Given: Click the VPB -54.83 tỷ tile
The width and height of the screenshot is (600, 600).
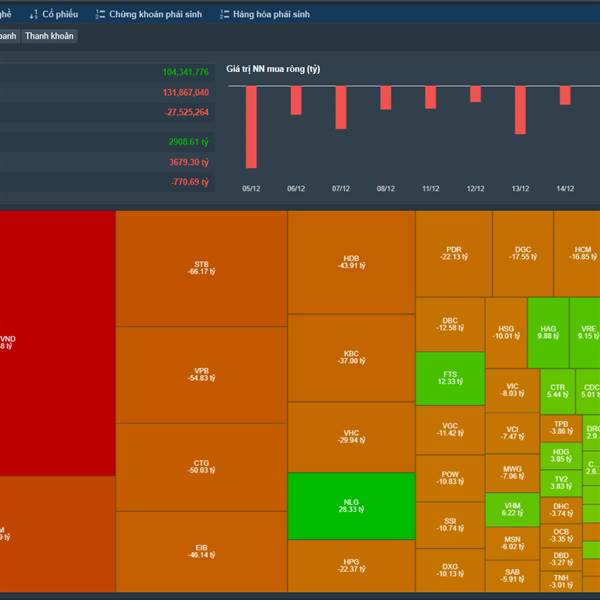Looking at the screenshot, I should click(x=201, y=375).
